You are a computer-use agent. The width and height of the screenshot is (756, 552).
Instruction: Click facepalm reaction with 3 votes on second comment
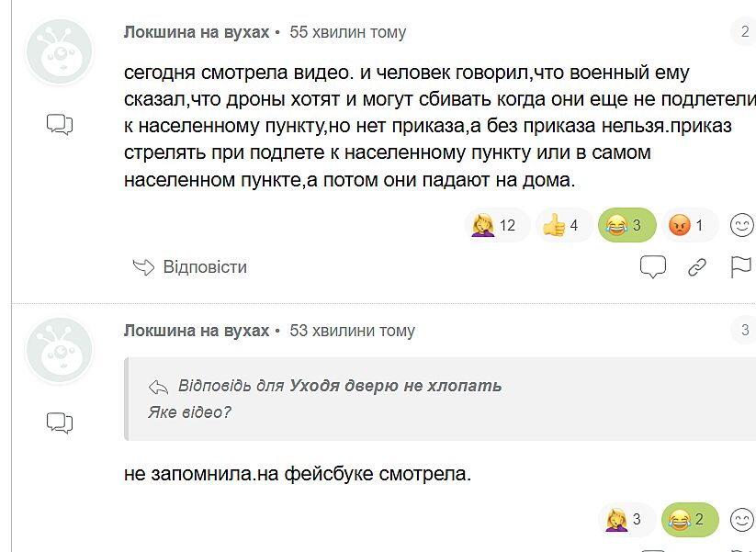tap(626, 521)
